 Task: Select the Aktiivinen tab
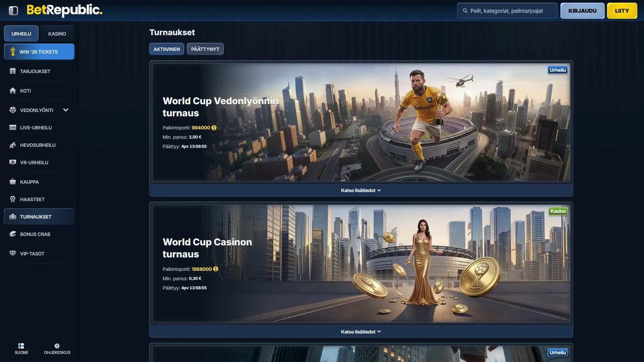(167, 49)
